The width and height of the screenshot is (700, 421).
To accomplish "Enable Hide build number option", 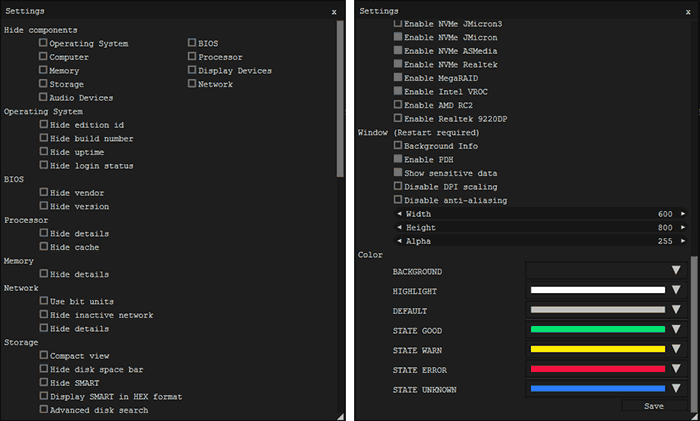I will pos(43,138).
